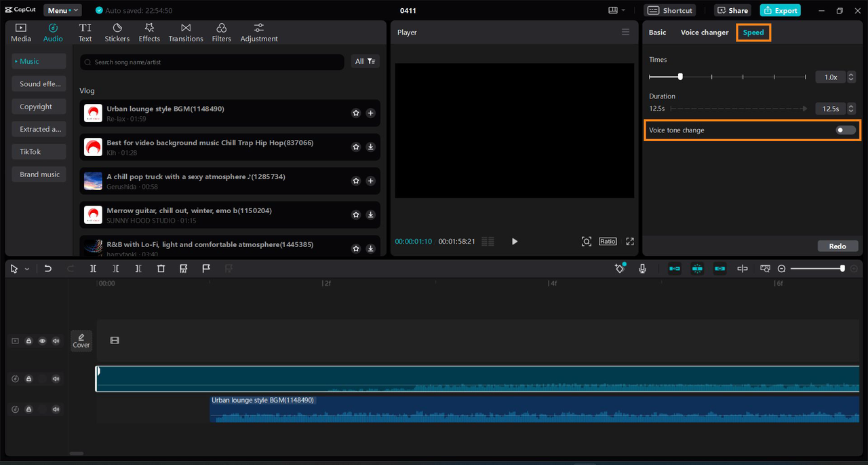Download the Chill Trap Hip Hop track

371,147
